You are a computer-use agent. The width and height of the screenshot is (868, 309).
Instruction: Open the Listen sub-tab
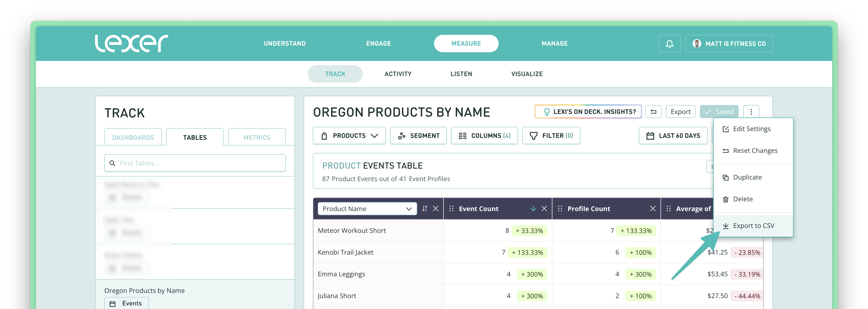pos(461,74)
